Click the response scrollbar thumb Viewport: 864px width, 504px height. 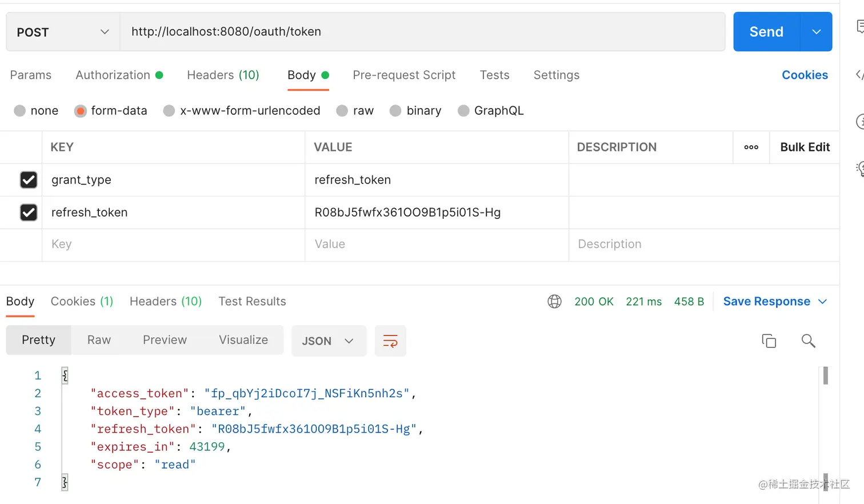[825, 375]
